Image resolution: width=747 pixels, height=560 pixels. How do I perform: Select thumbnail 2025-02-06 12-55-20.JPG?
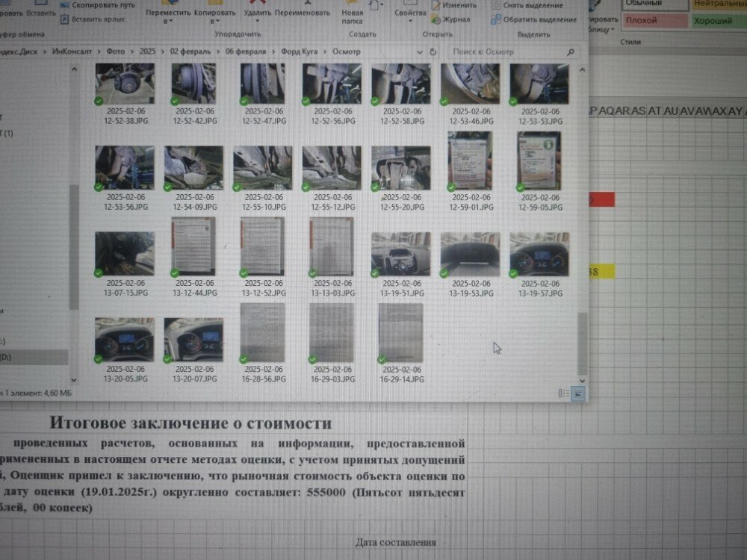point(401,168)
